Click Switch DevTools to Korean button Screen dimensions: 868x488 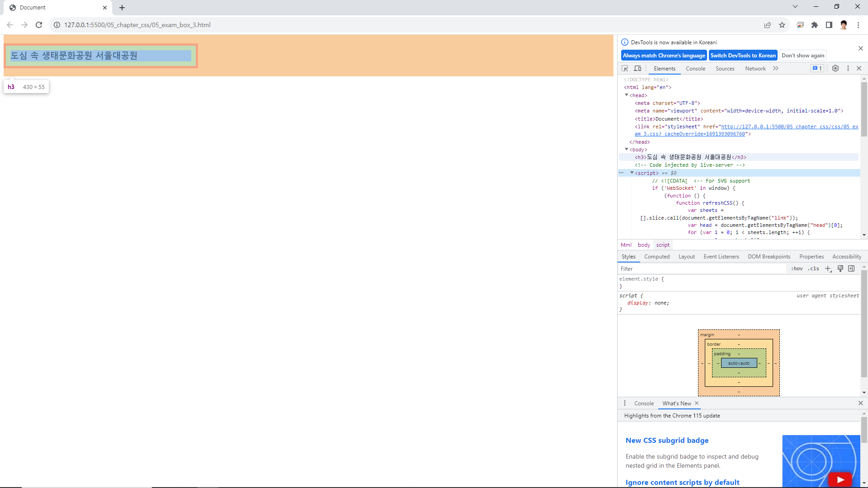tap(743, 55)
